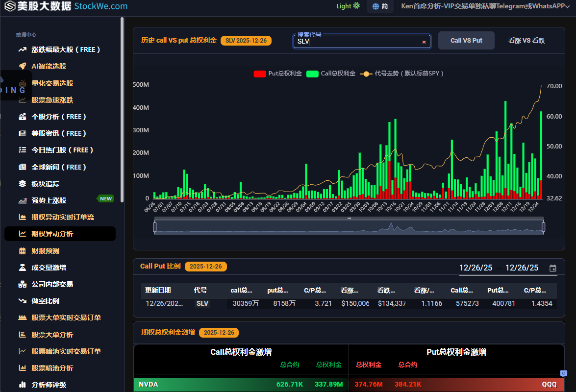Click the 股票大单分析 icon

(x=23, y=335)
